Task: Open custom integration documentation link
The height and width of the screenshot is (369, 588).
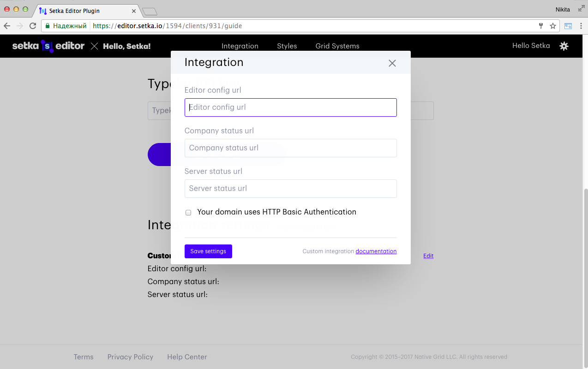Action: tap(376, 251)
